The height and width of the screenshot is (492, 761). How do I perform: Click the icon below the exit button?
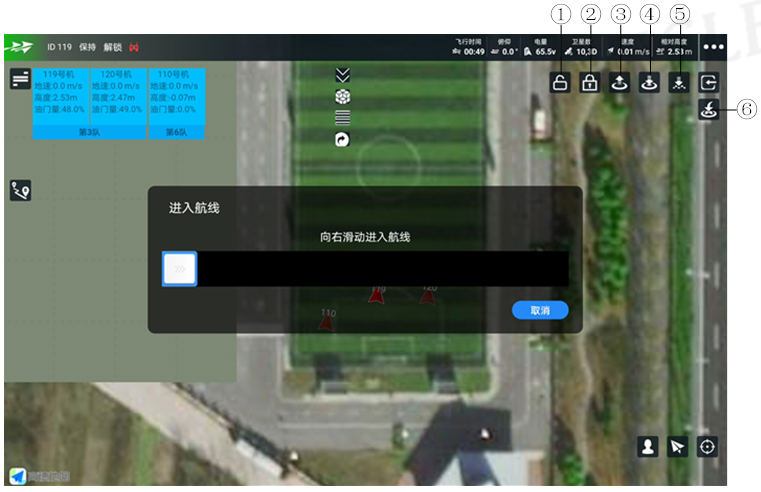pyautogui.click(x=709, y=111)
